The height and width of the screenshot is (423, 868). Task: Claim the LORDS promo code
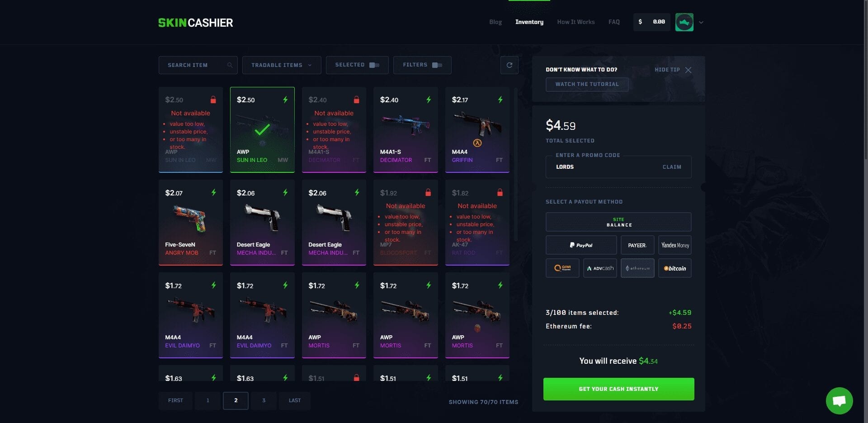(672, 167)
